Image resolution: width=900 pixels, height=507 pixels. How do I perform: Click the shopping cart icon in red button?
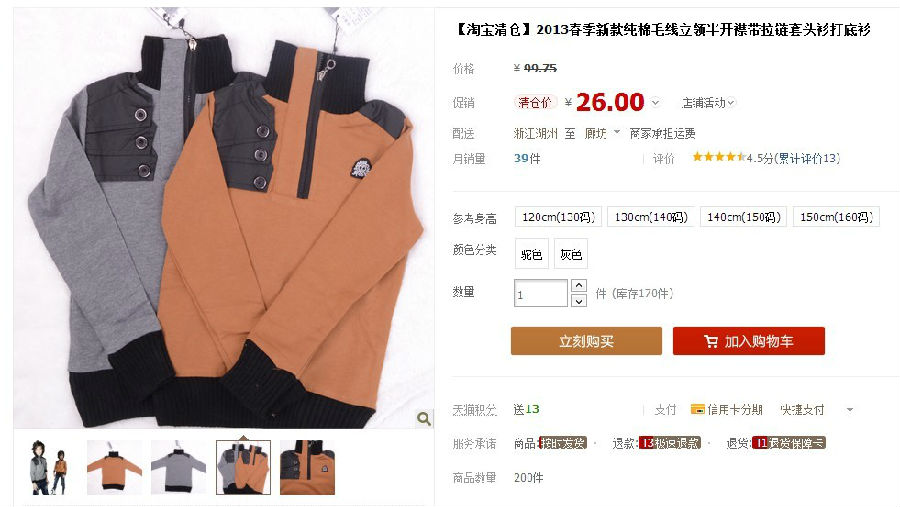tap(711, 342)
